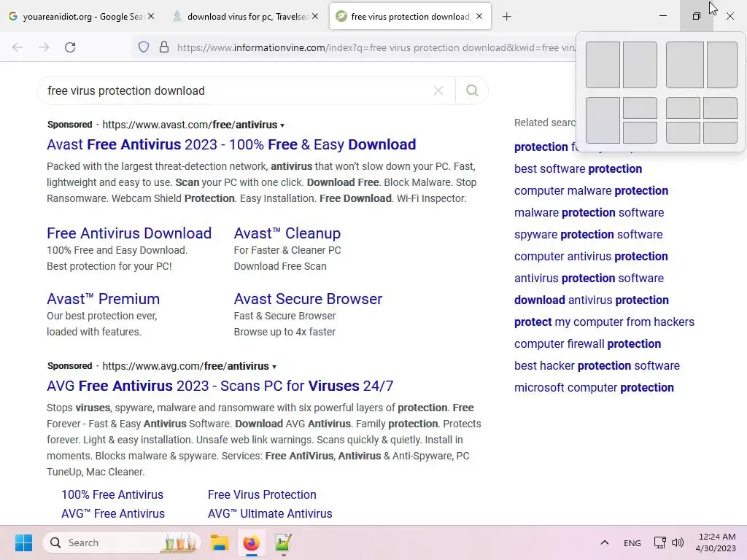Open network status tray icon

click(x=659, y=542)
